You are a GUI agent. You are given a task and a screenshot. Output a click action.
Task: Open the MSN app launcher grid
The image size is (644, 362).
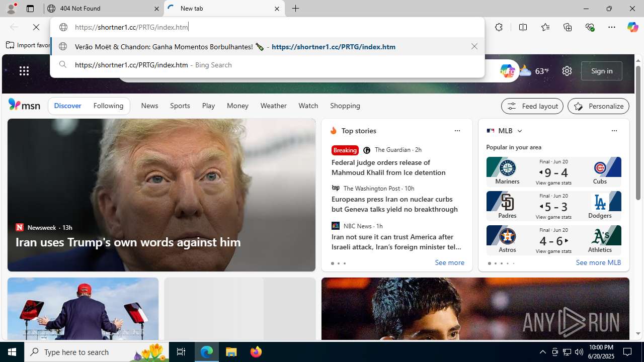coord(24,71)
